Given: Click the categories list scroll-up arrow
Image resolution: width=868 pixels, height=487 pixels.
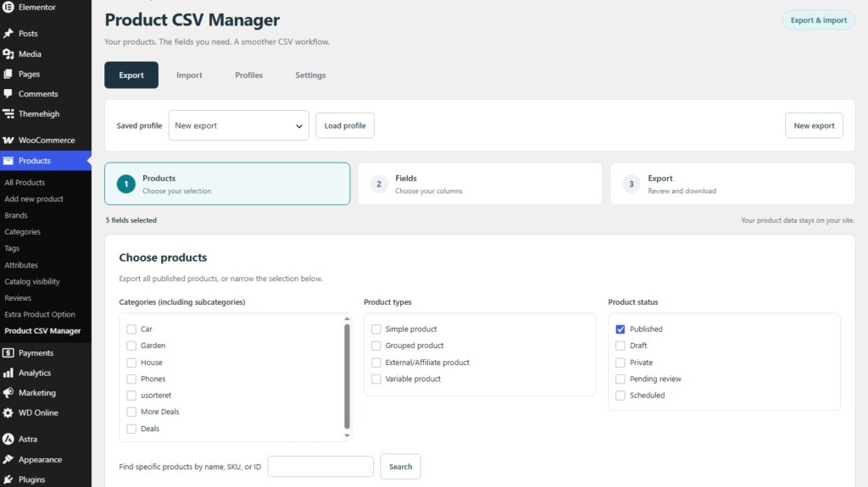Looking at the screenshot, I should pyautogui.click(x=347, y=318).
